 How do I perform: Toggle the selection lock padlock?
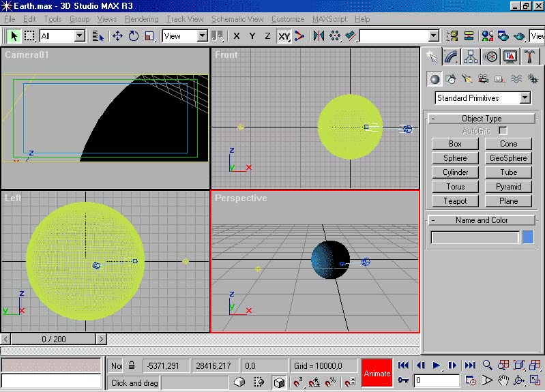(x=132, y=365)
